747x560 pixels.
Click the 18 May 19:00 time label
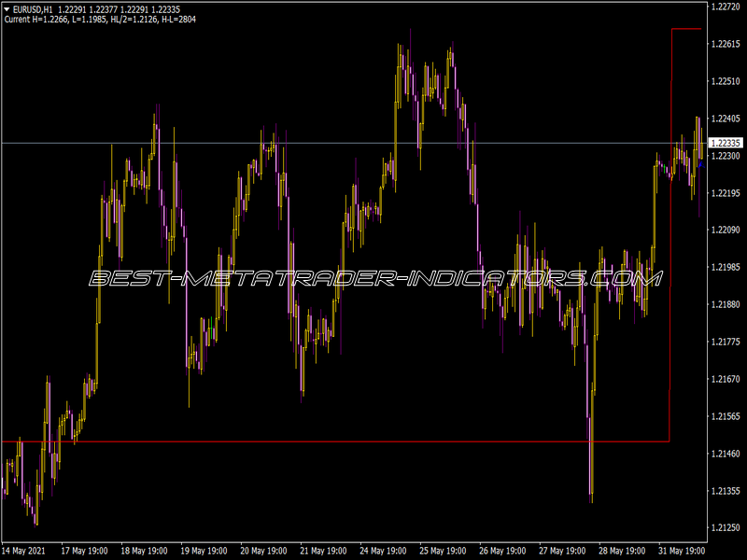(x=145, y=551)
